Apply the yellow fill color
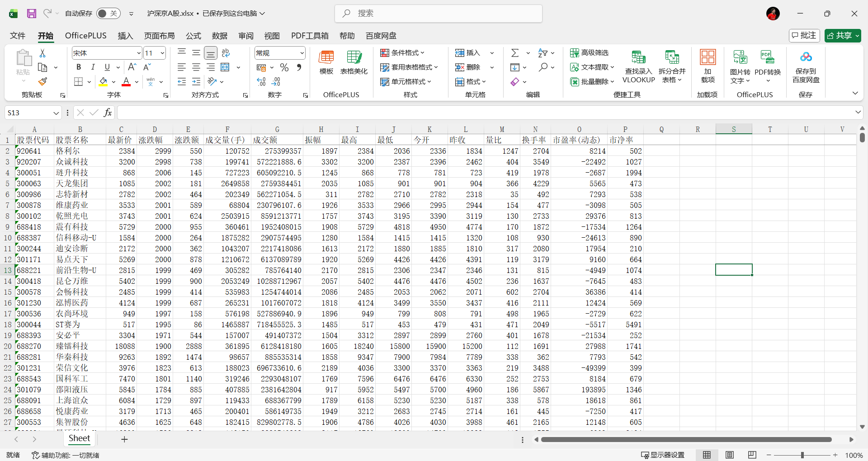The height and width of the screenshot is (461, 868). pyautogui.click(x=103, y=82)
